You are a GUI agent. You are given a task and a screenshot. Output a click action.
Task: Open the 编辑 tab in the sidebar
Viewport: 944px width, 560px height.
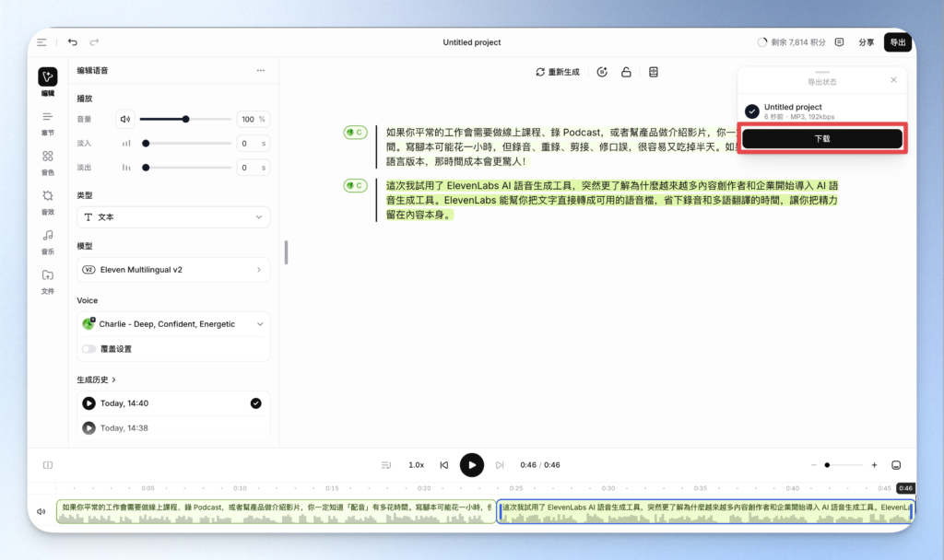(x=48, y=82)
